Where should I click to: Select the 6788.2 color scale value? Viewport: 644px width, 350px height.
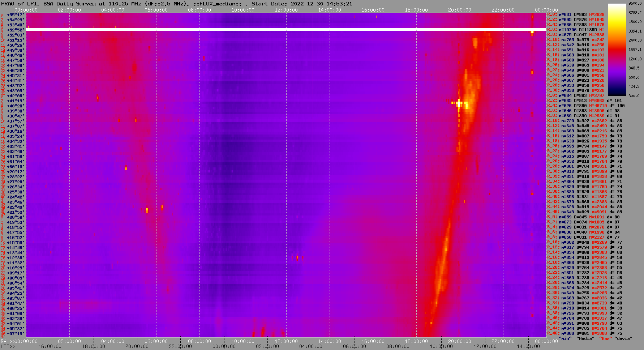[x=635, y=13]
